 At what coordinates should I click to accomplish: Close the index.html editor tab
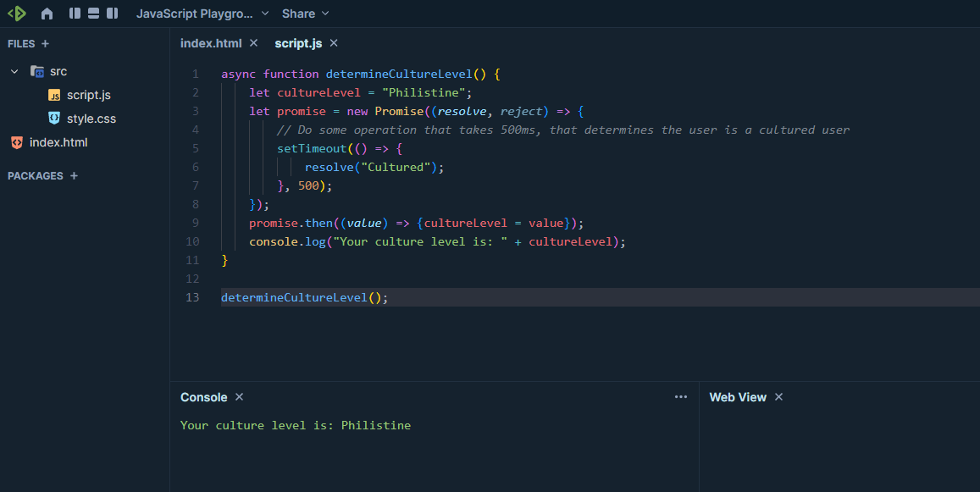[x=253, y=43]
